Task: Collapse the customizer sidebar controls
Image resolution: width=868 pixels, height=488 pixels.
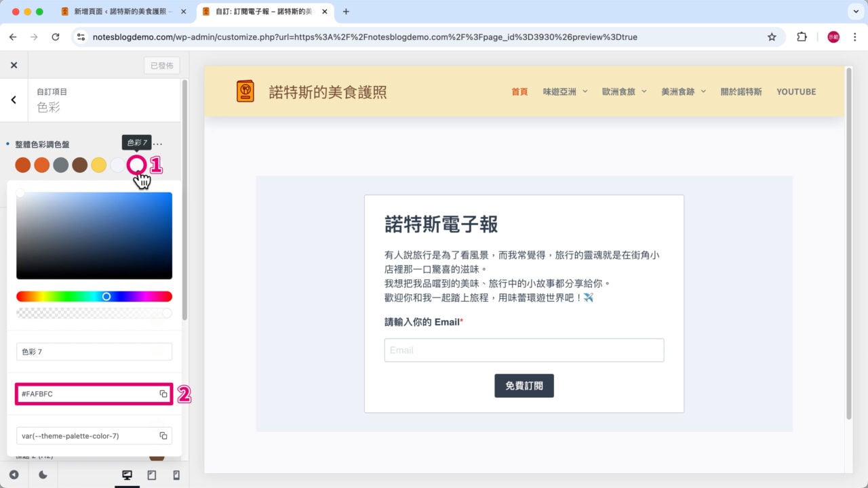Action: coord(14,475)
